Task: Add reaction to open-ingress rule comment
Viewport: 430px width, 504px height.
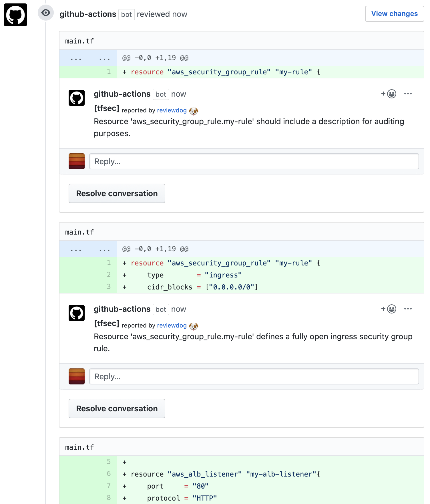Action: pyautogui.click(x=389, y=309)
